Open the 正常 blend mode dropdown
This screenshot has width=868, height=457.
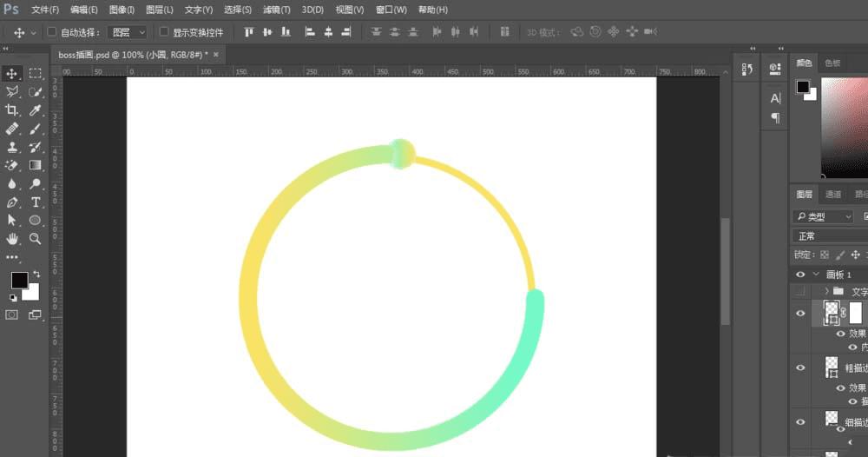click(x=830, y=236)
